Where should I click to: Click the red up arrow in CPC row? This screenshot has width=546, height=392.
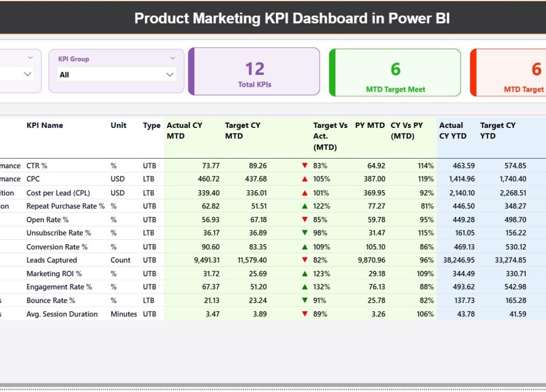(305, 179)
